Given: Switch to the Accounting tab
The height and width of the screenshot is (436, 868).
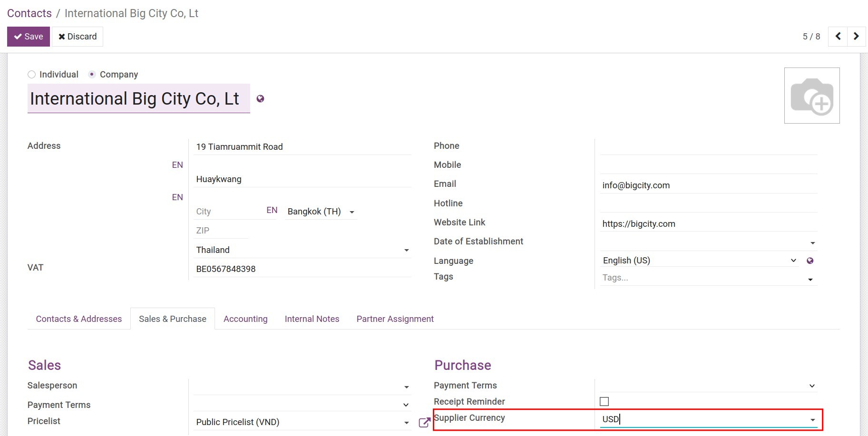Looking at the screenshot, I should tap(245, 319).
